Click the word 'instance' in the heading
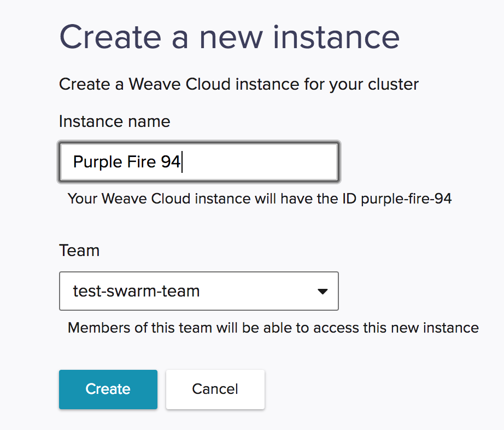This screenshot has height=430, width=504. pos(336,38)
